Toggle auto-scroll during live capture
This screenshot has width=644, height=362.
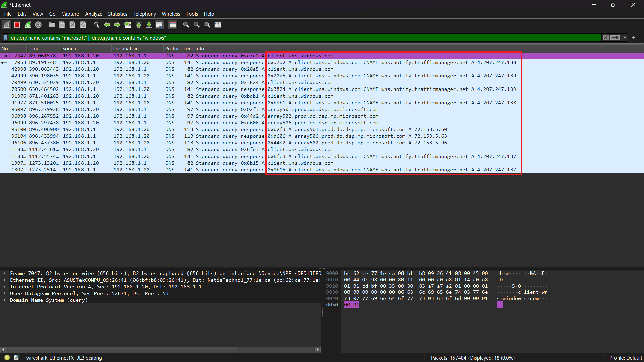click(x=159, y=25)
